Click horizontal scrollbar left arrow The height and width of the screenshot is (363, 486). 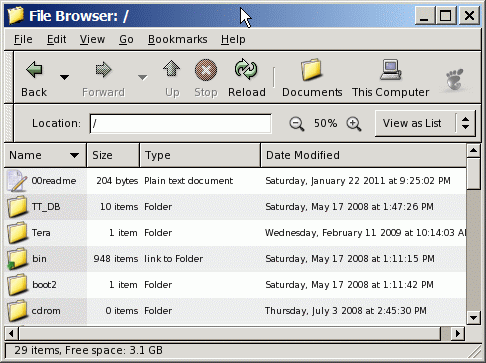click(11, 333)
